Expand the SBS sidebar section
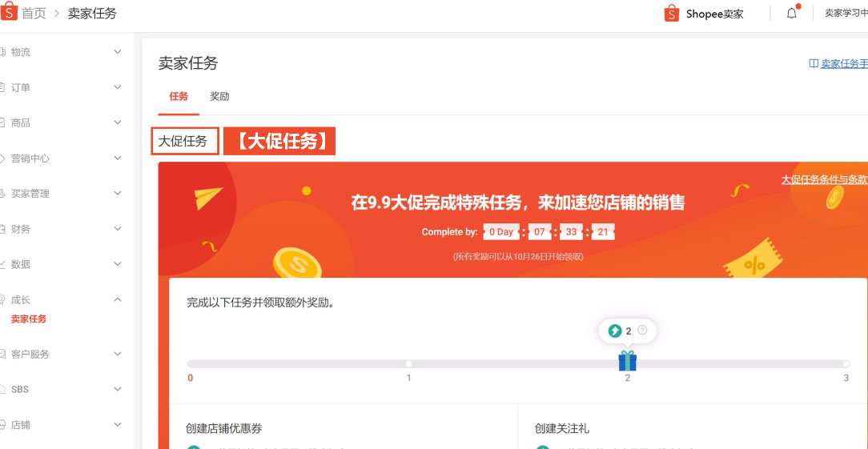This screenshot has height=449, width=868. point(118,389)
